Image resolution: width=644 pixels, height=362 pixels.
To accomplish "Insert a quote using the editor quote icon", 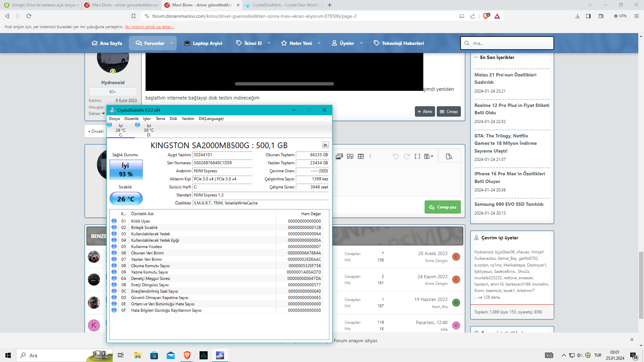I will (x=350, y=157).
